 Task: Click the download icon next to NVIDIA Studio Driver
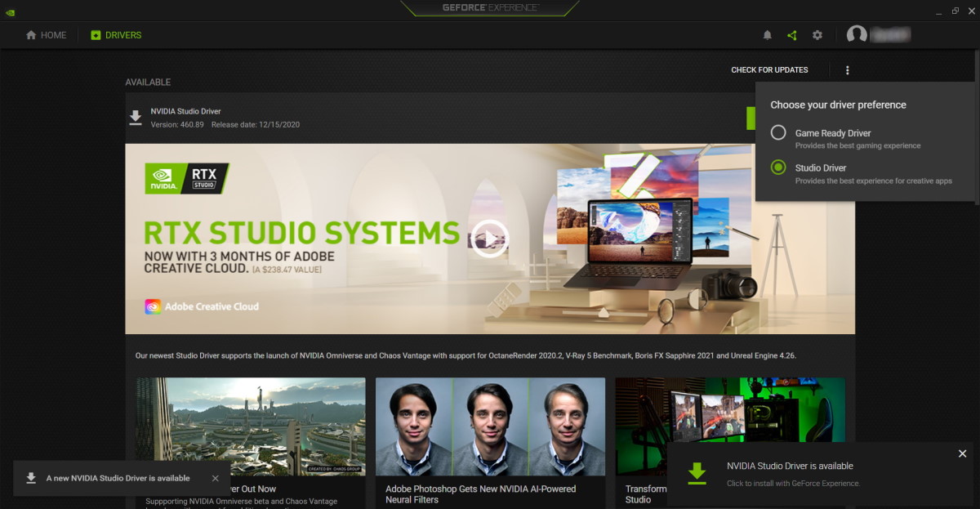[136, 117]
